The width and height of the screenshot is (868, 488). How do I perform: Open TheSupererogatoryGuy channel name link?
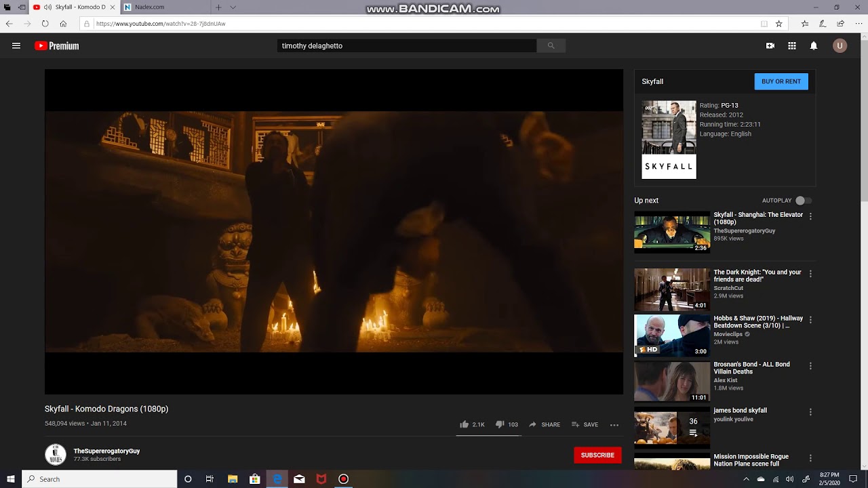click(x=106, y=451)
